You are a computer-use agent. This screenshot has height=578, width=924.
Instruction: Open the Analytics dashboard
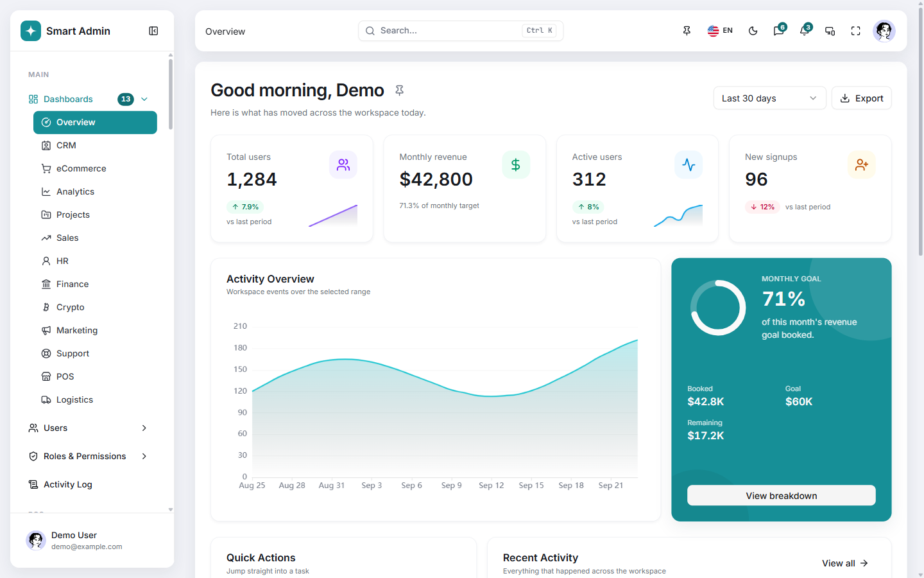[95, 192]
